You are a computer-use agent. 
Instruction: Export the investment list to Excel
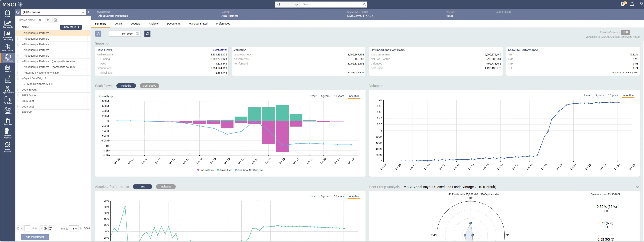point(56,20)
